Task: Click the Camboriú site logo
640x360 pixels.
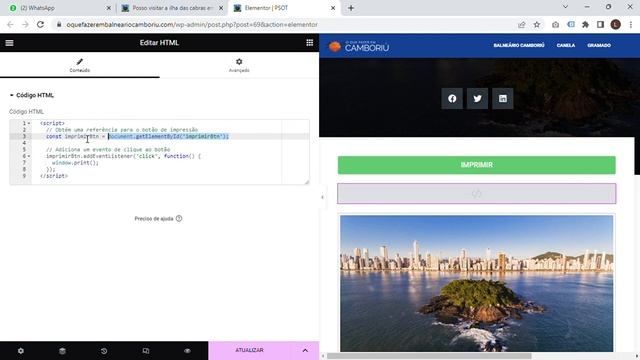Action: coord(359,46)
